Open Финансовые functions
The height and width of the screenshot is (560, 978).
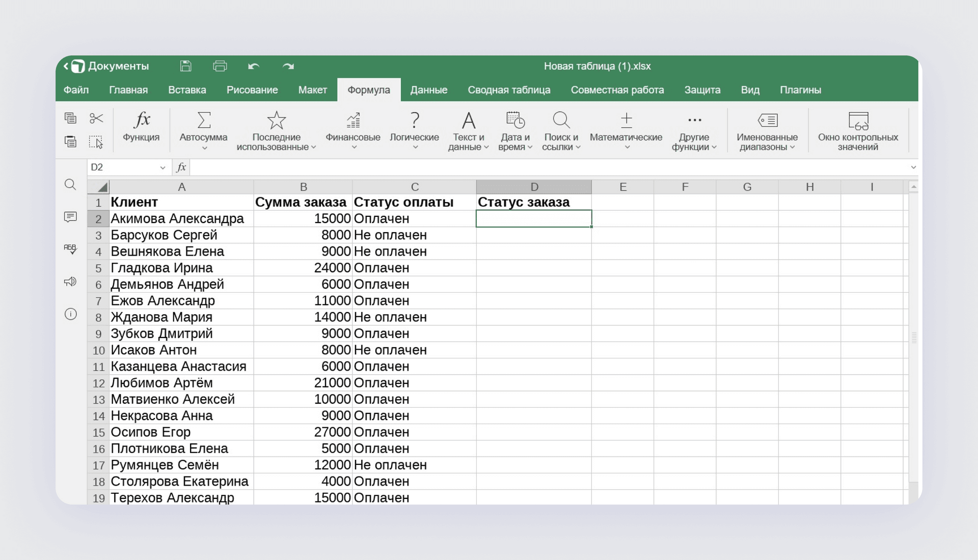coord(353,131)
